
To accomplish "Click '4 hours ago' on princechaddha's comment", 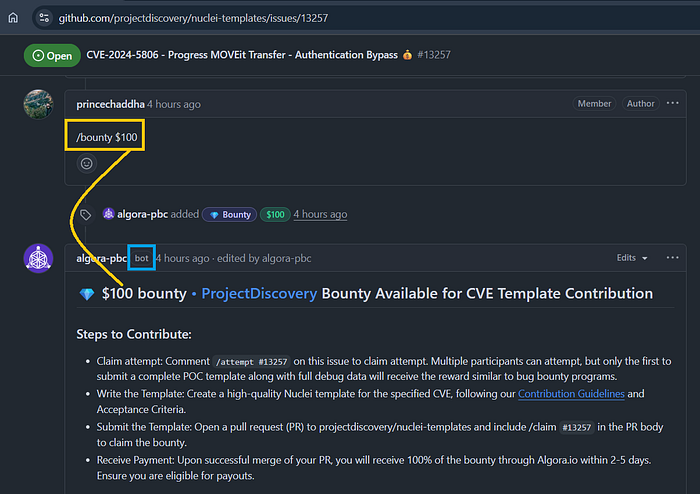I will 174,104.
